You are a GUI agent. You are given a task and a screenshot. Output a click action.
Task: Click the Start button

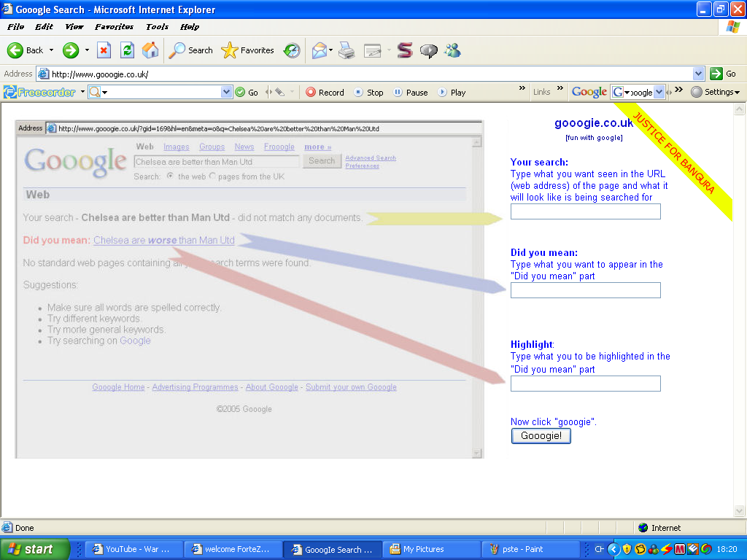(x=34, y=549)
